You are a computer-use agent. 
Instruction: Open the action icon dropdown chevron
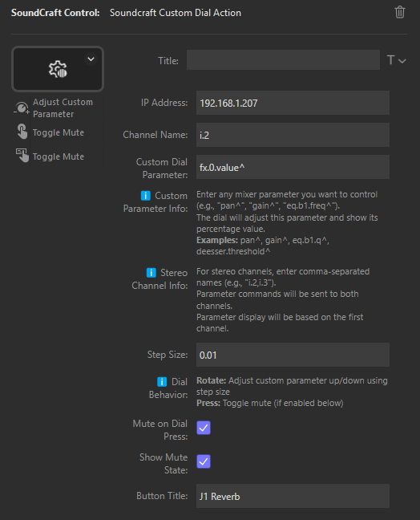(x=91, y=59)
